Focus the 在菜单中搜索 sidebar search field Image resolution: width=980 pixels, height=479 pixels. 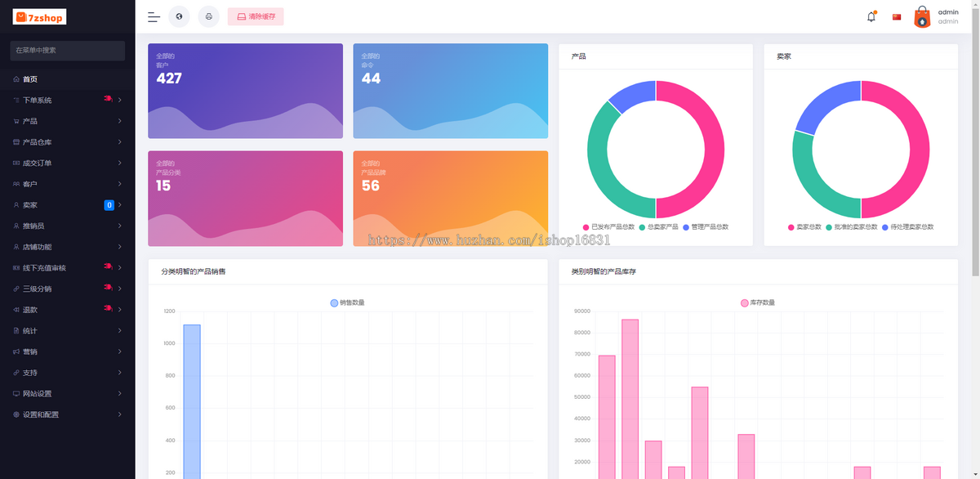point(68,51)
